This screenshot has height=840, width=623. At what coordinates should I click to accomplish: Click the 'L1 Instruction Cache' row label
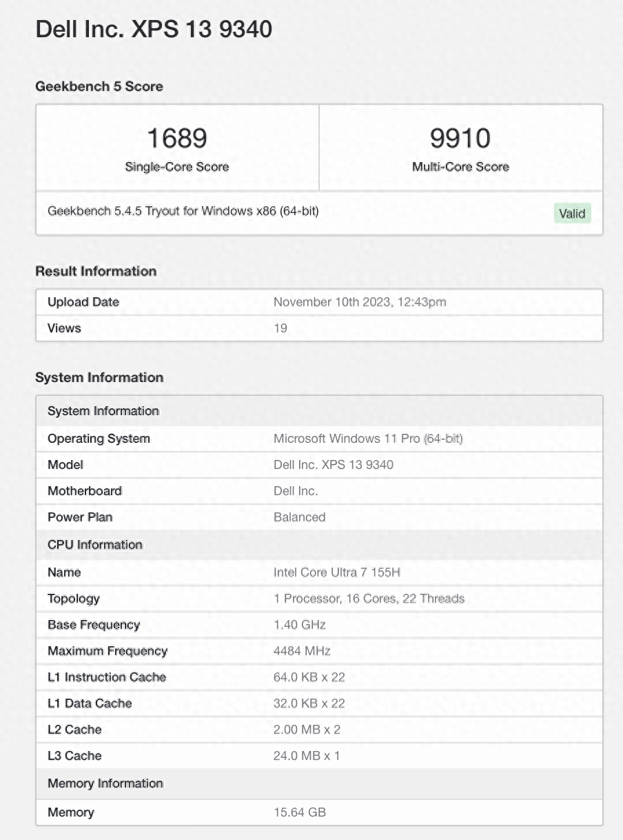tap(107, 677)
